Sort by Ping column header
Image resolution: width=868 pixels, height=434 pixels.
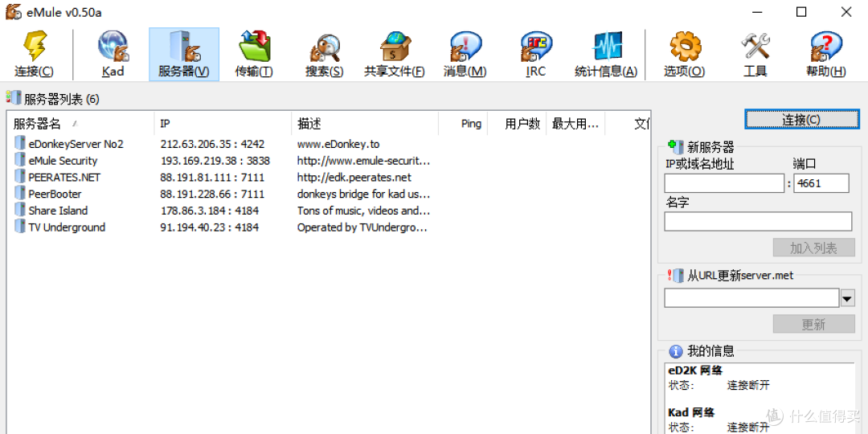(x=463, y=124)
